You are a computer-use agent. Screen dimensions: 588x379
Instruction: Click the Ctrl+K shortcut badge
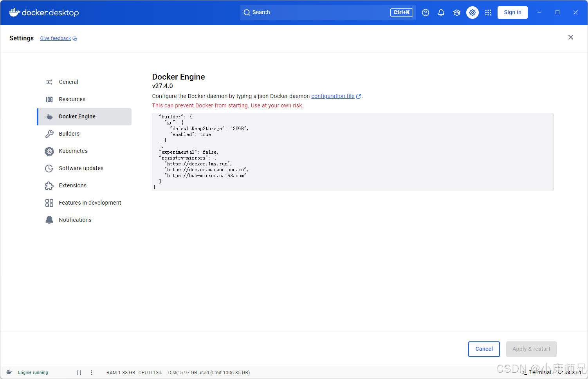(x=402, y=13)
